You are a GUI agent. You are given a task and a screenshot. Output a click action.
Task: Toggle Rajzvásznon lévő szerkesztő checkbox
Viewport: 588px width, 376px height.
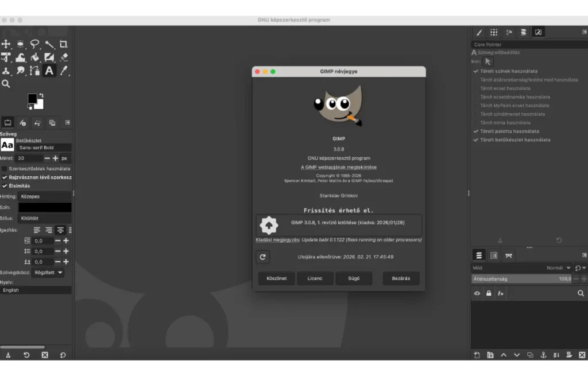pos(5,177)
